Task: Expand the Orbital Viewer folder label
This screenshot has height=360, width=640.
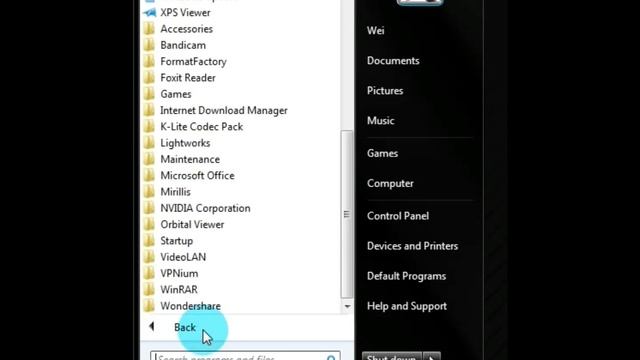Action: 192,224
